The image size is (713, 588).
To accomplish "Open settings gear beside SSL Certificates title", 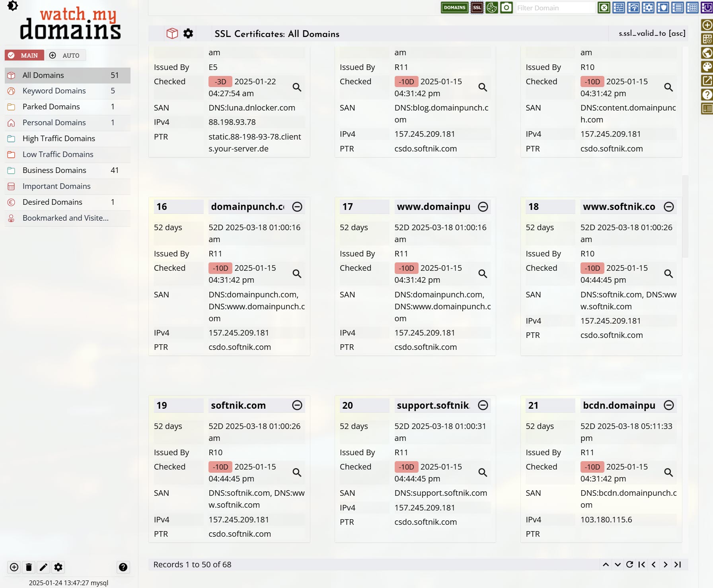I will pos(188,34).
